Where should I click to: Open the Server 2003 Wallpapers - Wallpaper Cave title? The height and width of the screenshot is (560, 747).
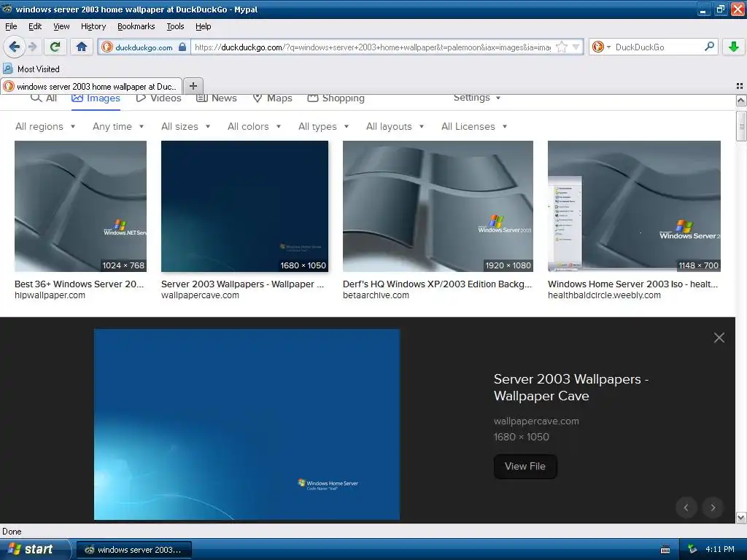tap(570, 387)
